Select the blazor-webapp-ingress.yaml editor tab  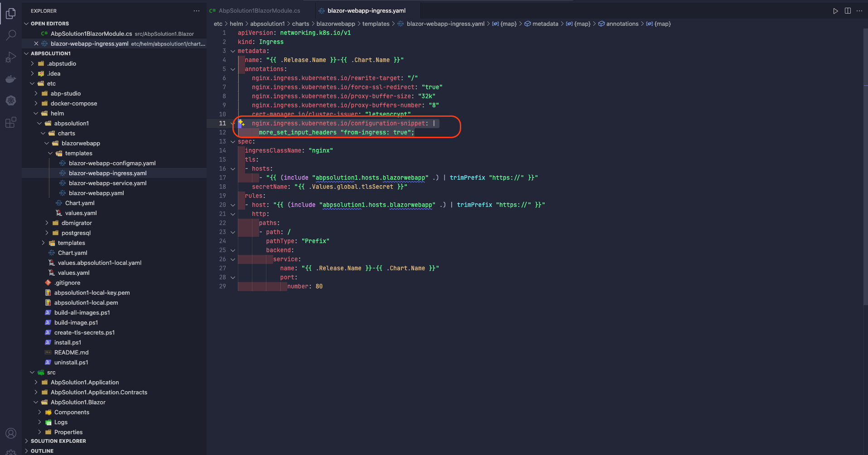pyautogui.click(x=366, y=11)
